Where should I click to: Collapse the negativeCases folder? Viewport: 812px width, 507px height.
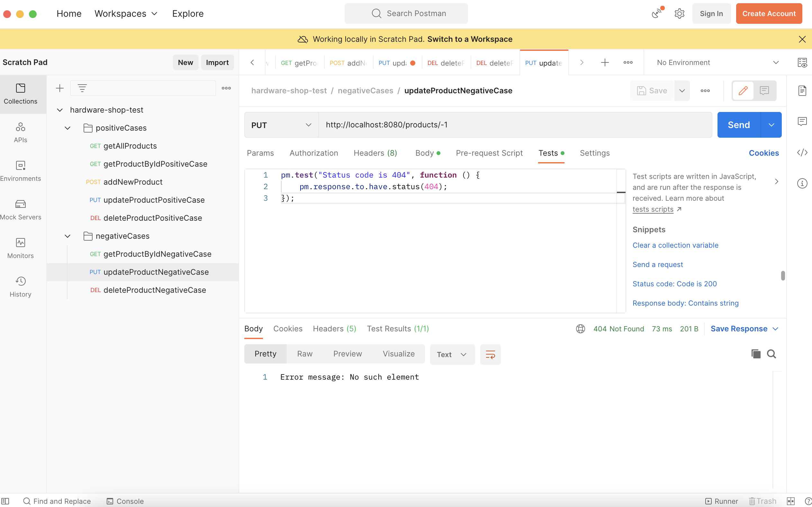point(67,236)
